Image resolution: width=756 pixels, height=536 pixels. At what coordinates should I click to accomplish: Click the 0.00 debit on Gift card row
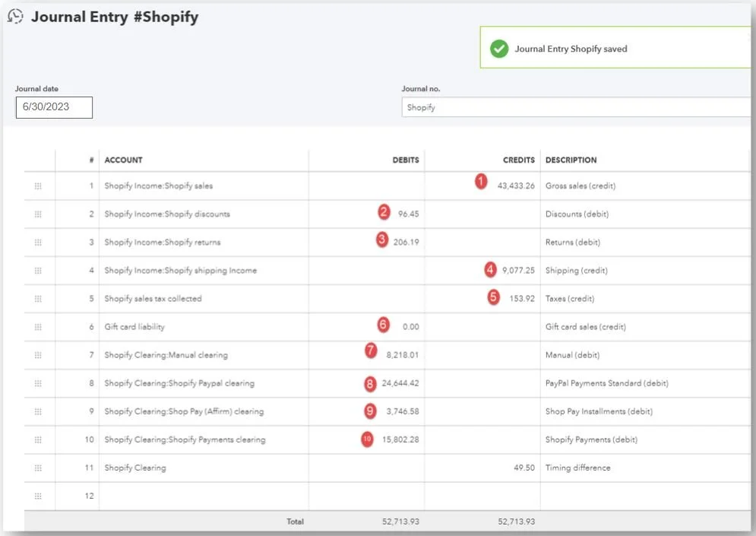pyautogui.click(x=411, y=327)
